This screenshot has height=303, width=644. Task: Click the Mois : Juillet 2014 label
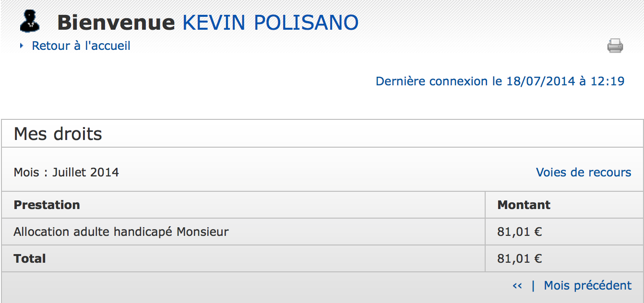[66, 172]
